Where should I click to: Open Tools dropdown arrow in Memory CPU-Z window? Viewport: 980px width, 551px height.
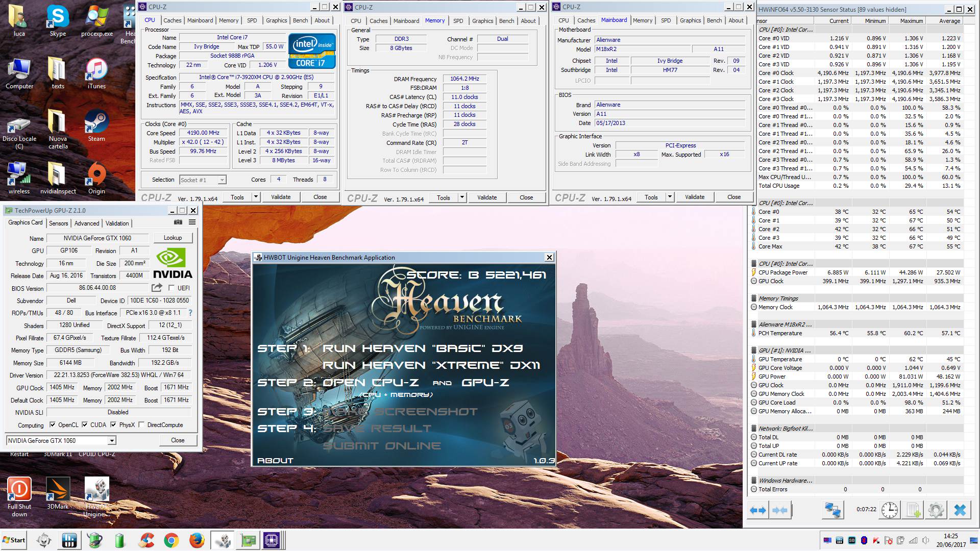tap(462, 197)
